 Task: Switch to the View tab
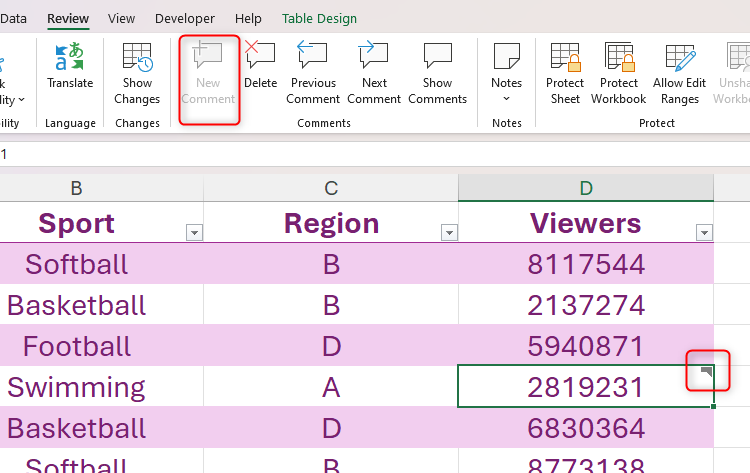click(x=121, y=18)
